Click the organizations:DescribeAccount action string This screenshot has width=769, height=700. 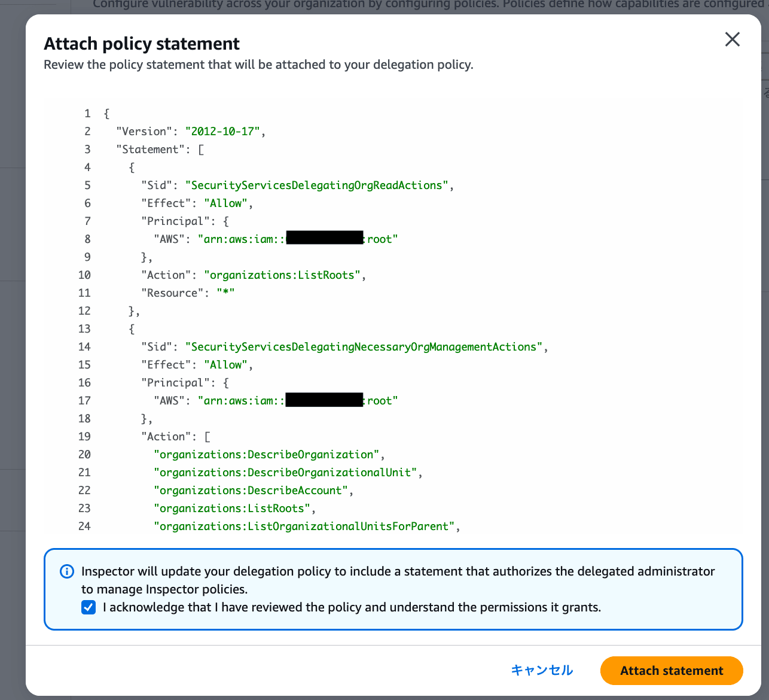pos(251,491)
